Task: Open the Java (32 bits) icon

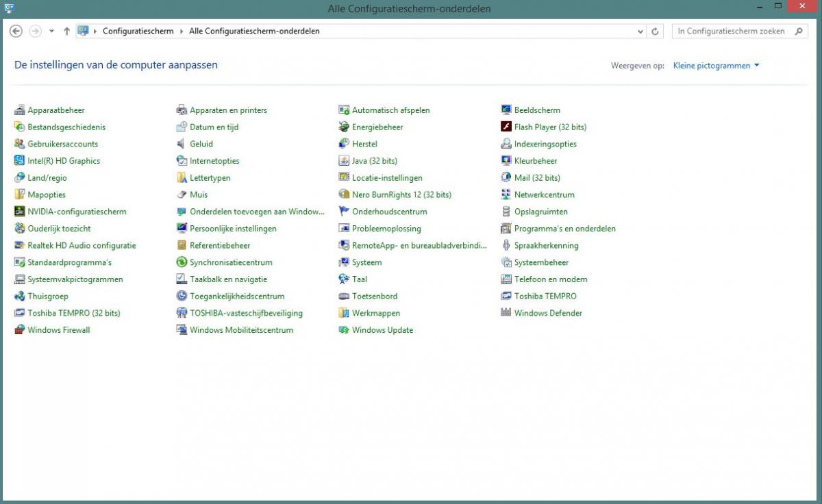Action: coord(344,161)
